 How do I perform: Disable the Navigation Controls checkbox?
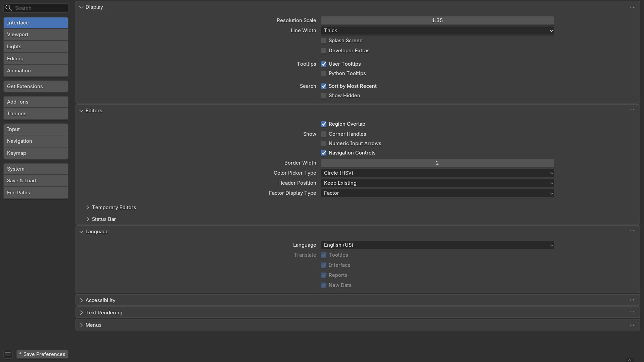[324, 153]
